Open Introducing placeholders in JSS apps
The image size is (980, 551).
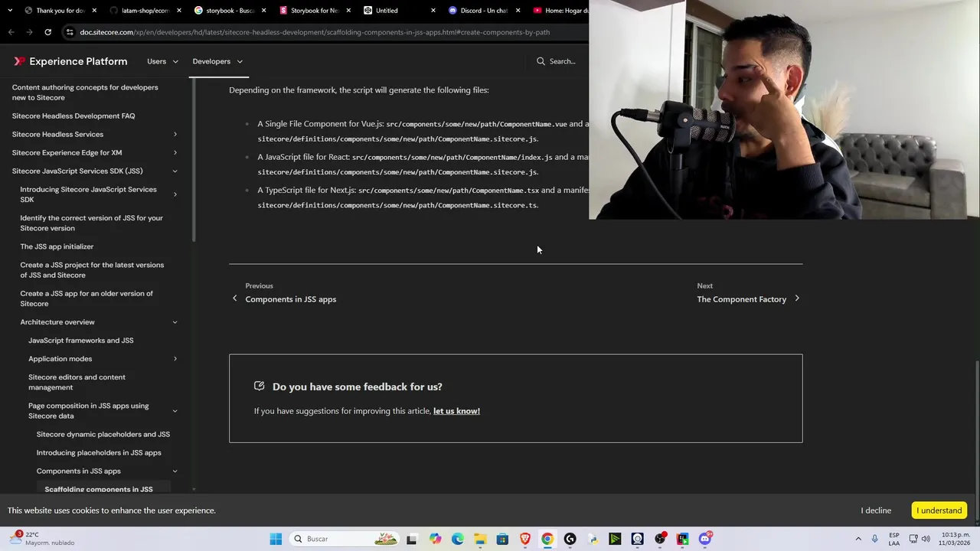pos(99,453)
